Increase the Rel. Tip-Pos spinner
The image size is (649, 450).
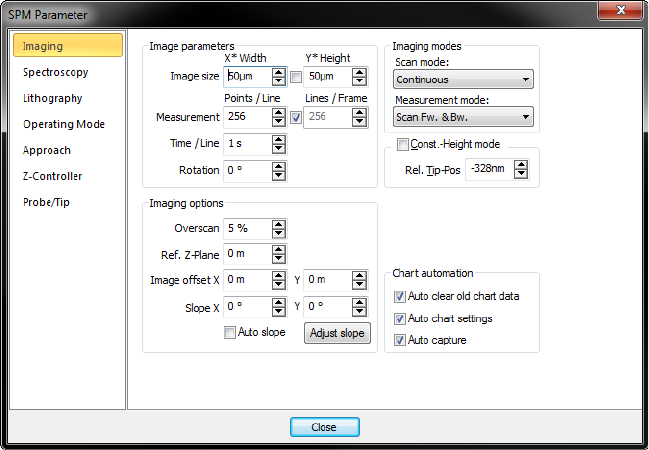tap(521, 165)
